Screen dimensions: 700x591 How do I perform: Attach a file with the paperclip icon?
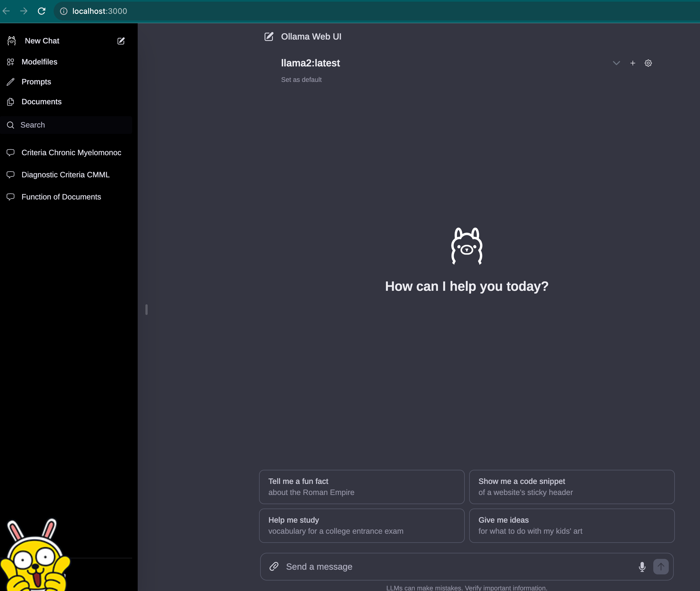click(274, 567)
